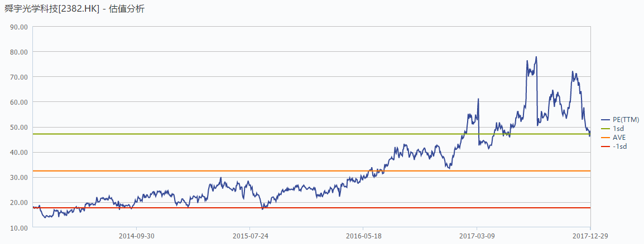The width and height of the screenshot is (644, 244).
Task: Click the 30.00 y-axis label
Action: click(x=18, y=177)
